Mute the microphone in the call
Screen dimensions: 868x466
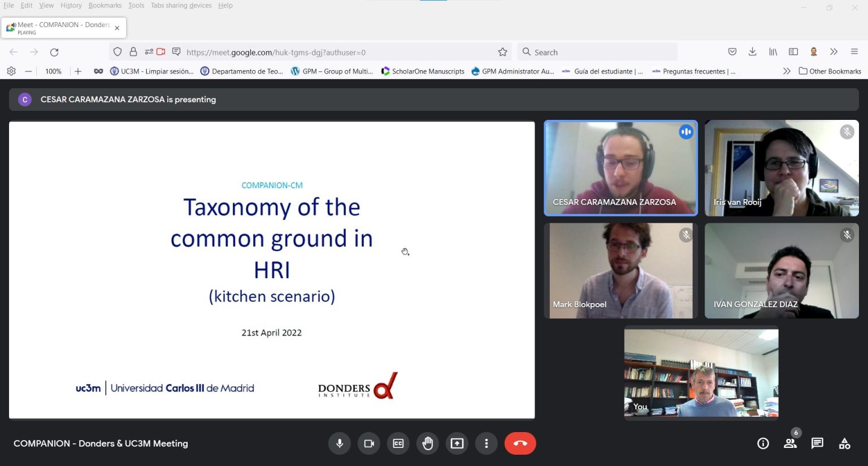[x=340, y=443]
